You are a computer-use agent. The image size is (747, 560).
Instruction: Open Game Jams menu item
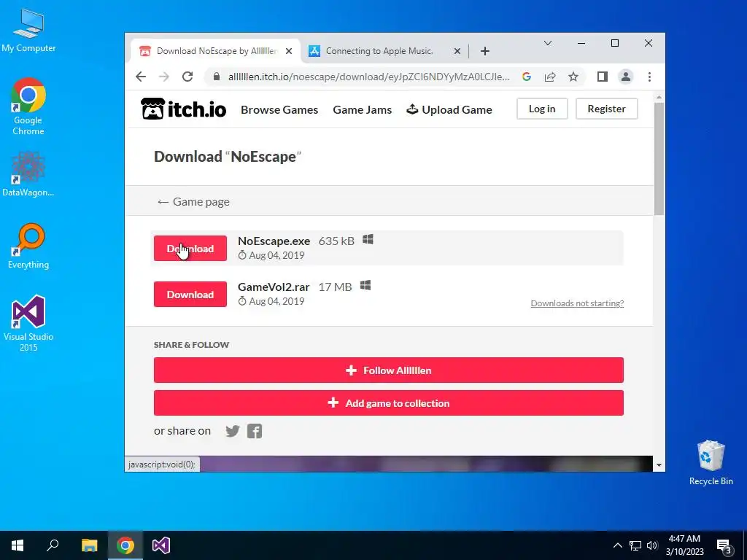pos(362,109)
